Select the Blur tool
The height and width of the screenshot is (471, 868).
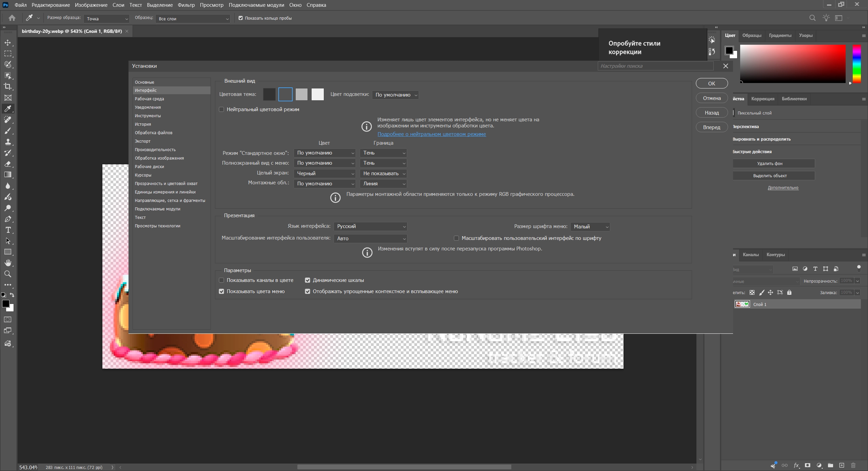pyautogui.click(x=8, y=186)
